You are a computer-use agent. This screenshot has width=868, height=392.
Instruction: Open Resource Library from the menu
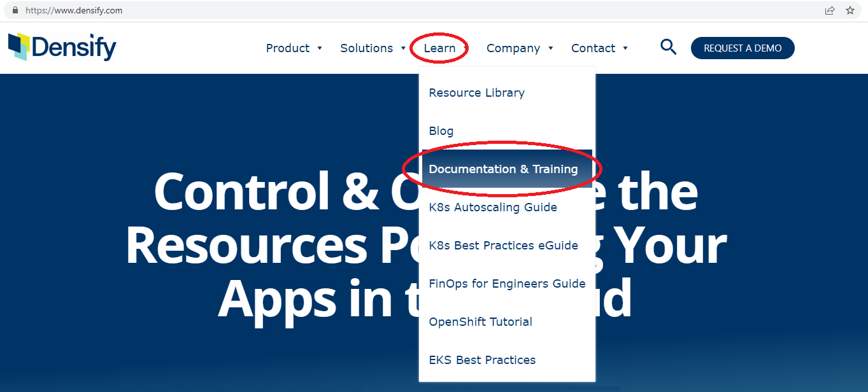(476, 93)
